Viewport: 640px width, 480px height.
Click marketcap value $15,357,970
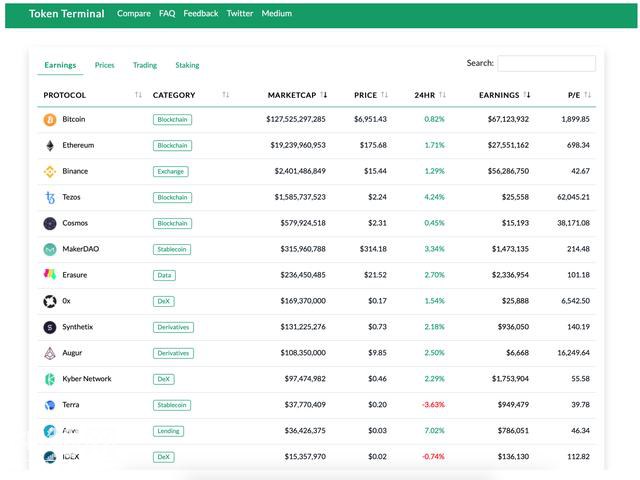305,457
